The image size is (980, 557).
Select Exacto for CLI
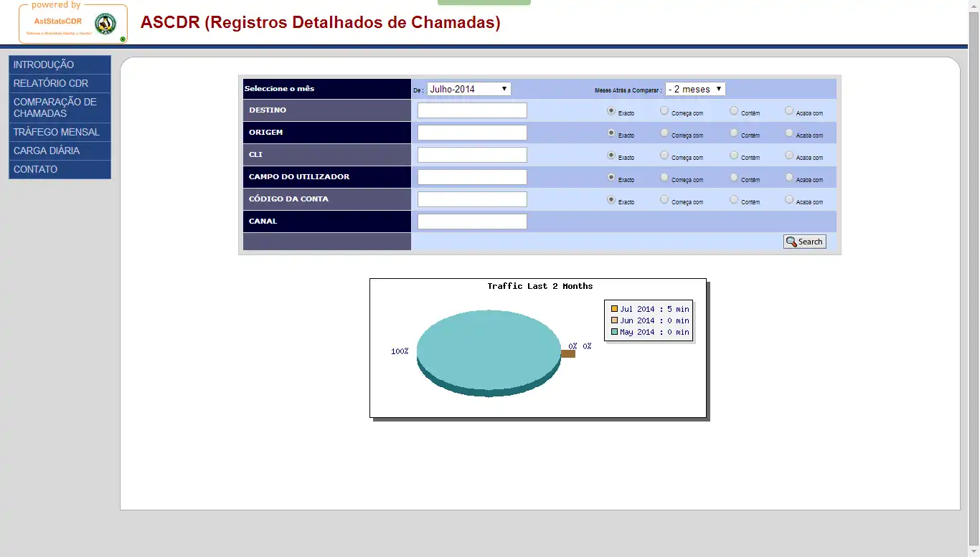pos(611,156)
